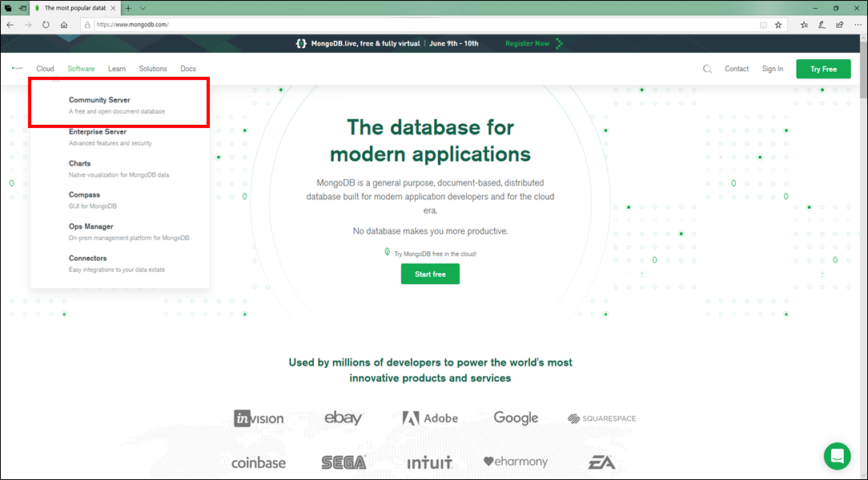The image size is (868, 480).
Task: Click the padlock site-info icon
Action: (x=87, y=25)
